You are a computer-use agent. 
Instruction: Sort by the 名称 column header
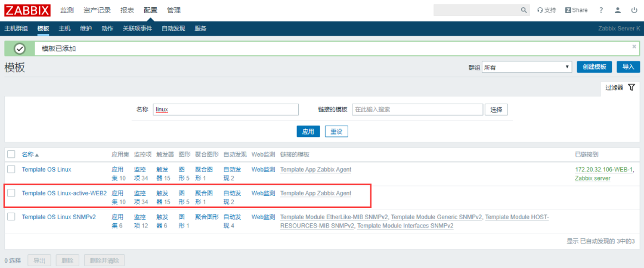[30, 155]
